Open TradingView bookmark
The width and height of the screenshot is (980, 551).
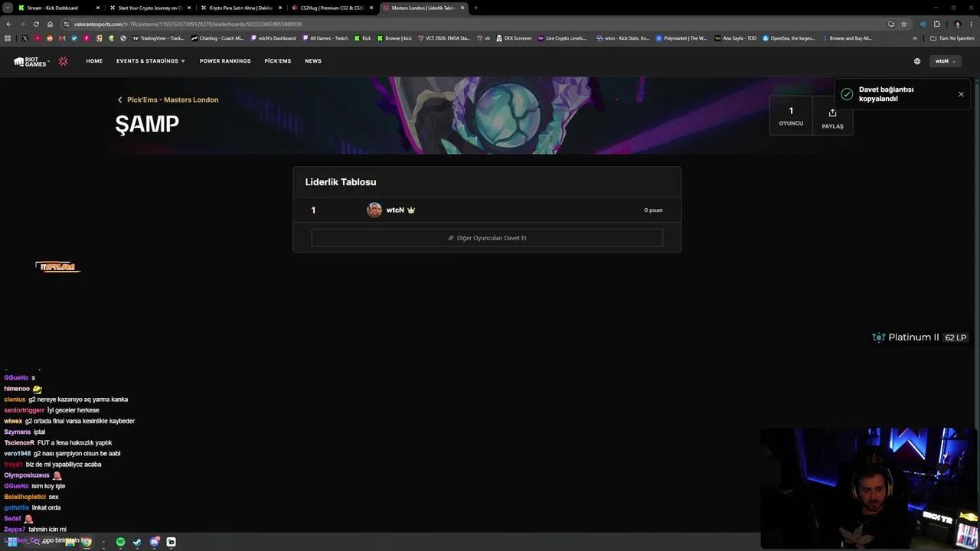(158, 38)
